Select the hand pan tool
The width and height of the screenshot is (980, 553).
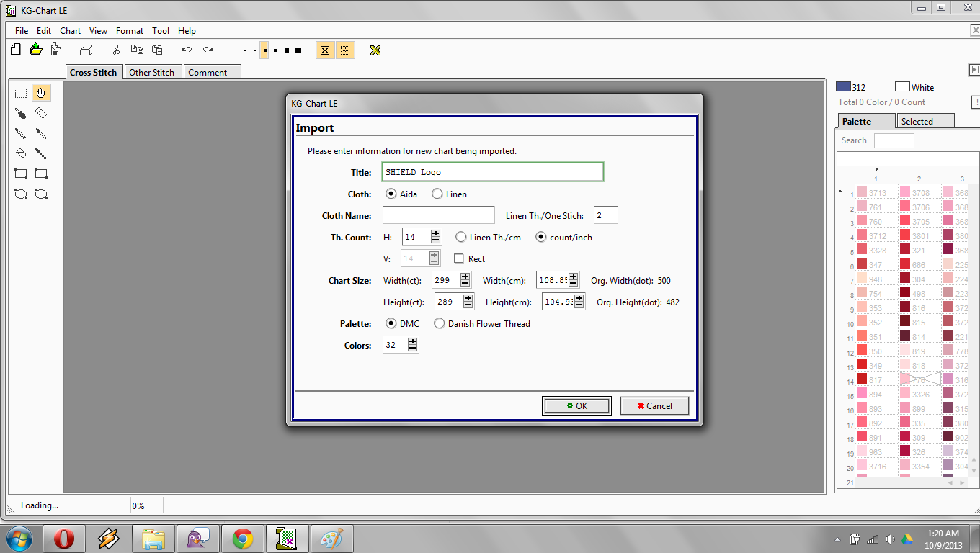[x=41, y=93]
